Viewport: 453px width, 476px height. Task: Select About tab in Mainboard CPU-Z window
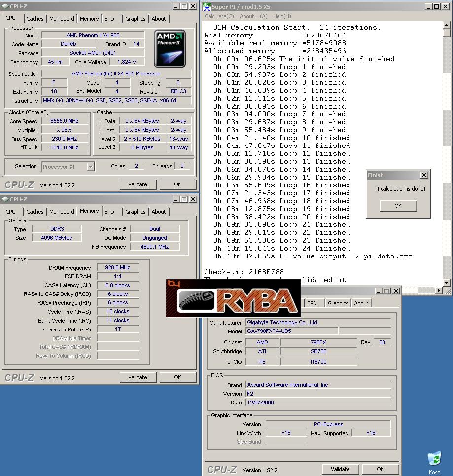361,303
